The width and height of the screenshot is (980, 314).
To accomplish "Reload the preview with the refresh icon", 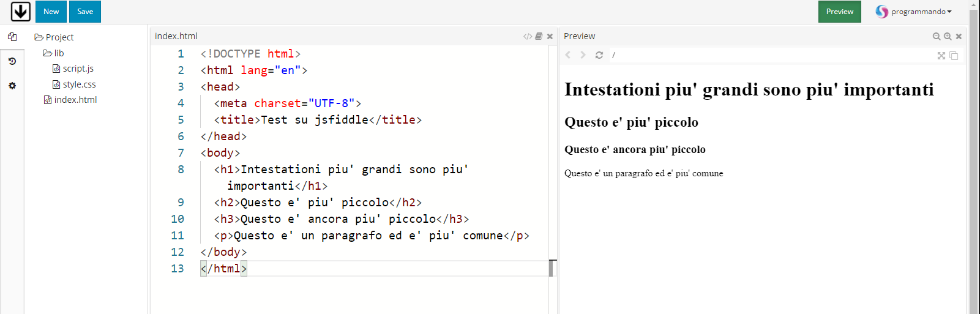I will (x=599, y=55).
